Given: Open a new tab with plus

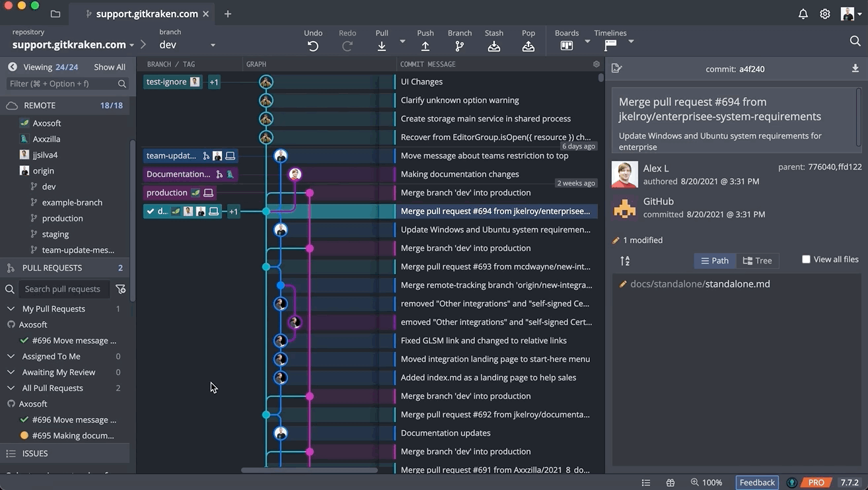Looking at the screenshot, I should tap(228, 14).
